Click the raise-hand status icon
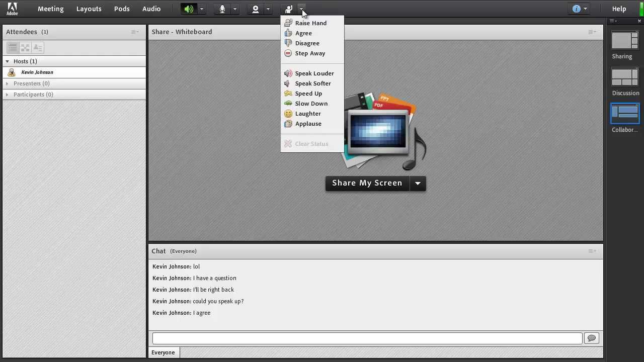 (x=288, y=9)
